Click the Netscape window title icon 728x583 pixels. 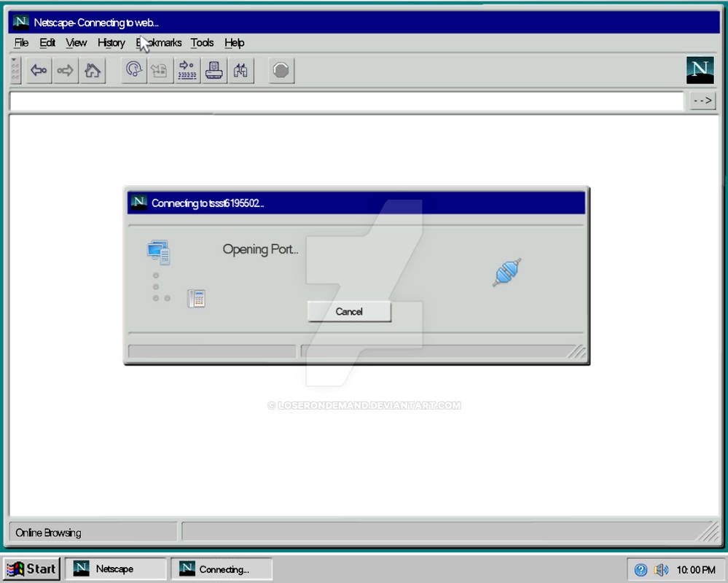[21, 23]
